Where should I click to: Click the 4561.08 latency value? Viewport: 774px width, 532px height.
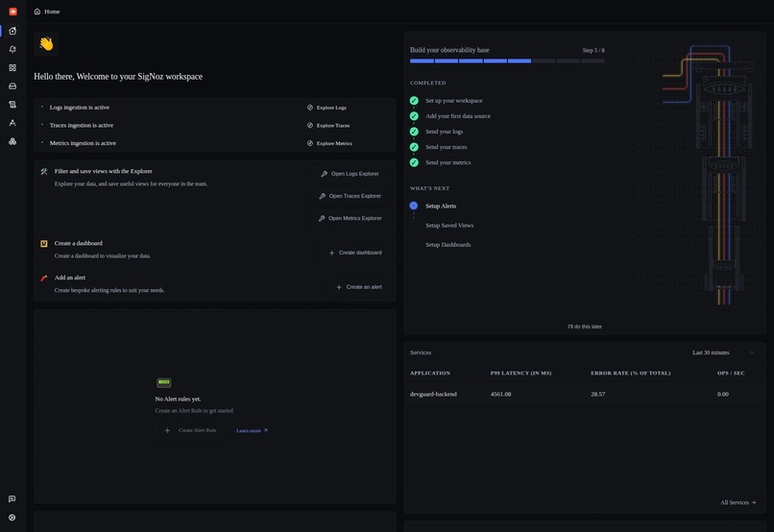point(500,395)
